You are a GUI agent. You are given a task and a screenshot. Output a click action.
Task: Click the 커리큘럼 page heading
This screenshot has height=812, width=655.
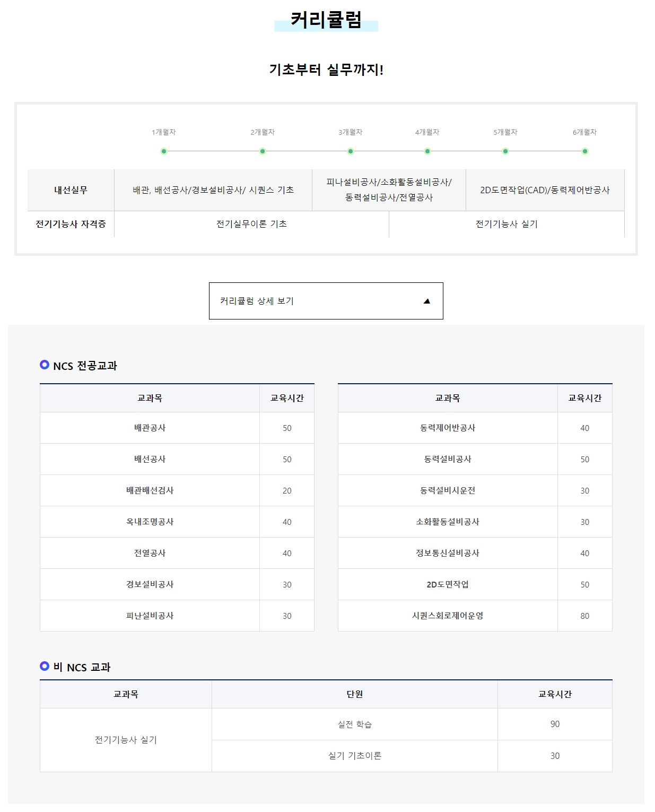point(326,20)
